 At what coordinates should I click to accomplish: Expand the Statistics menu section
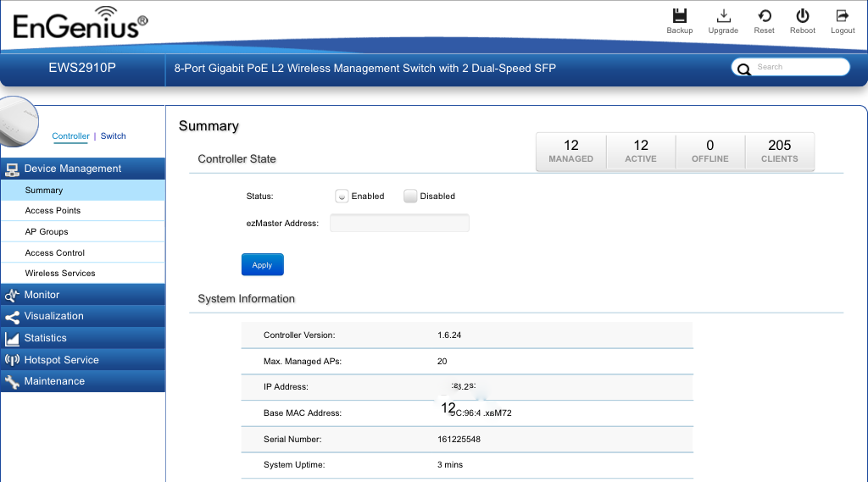[x=83, y=338]
